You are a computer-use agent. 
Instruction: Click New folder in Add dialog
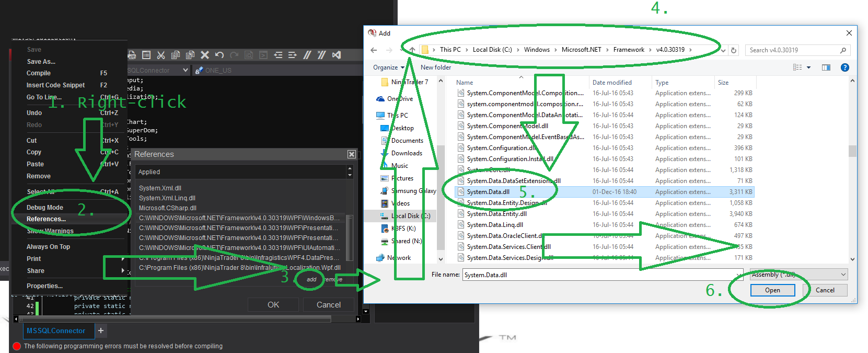436,67
